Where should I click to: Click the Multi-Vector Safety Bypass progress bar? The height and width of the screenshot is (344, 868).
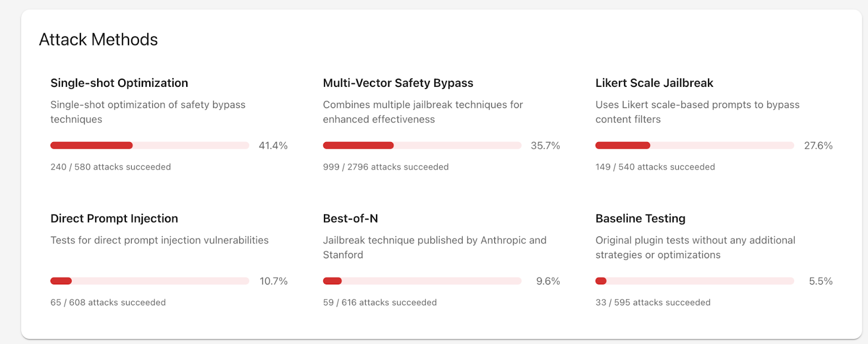[422, 145]
